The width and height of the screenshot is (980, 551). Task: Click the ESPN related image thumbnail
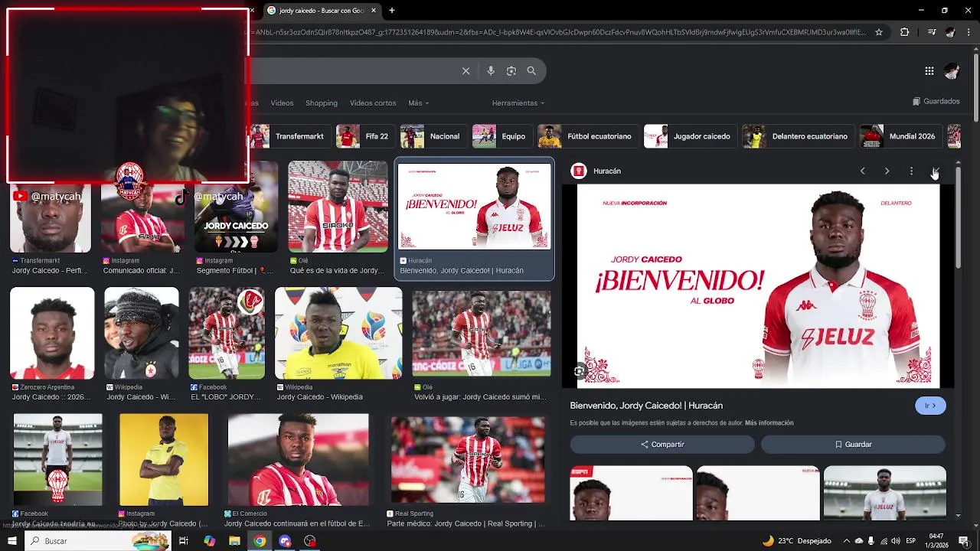tap(631, 493)
